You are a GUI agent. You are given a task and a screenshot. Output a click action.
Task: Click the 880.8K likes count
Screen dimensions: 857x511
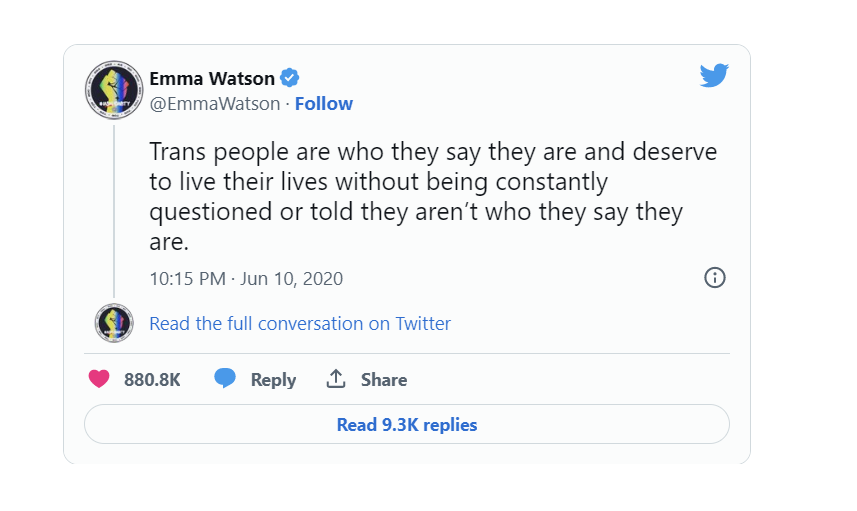click(x=152, y=379)
